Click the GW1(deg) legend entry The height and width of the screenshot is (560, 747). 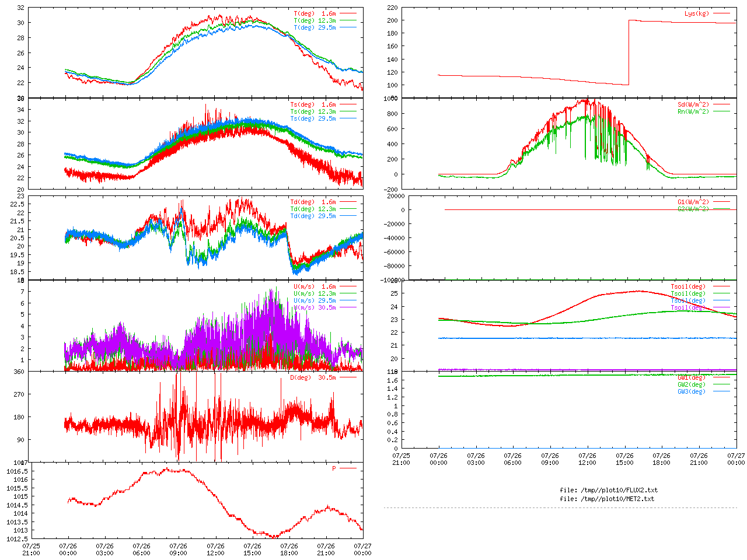coord(692,378)
